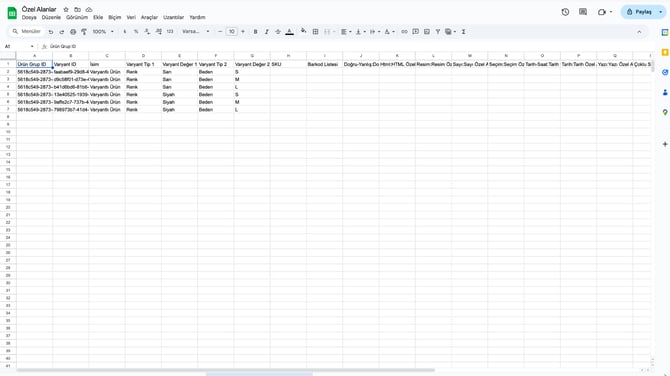Select the paint format tool
This screenshot has width=670, height=376.
click(84, 32)
